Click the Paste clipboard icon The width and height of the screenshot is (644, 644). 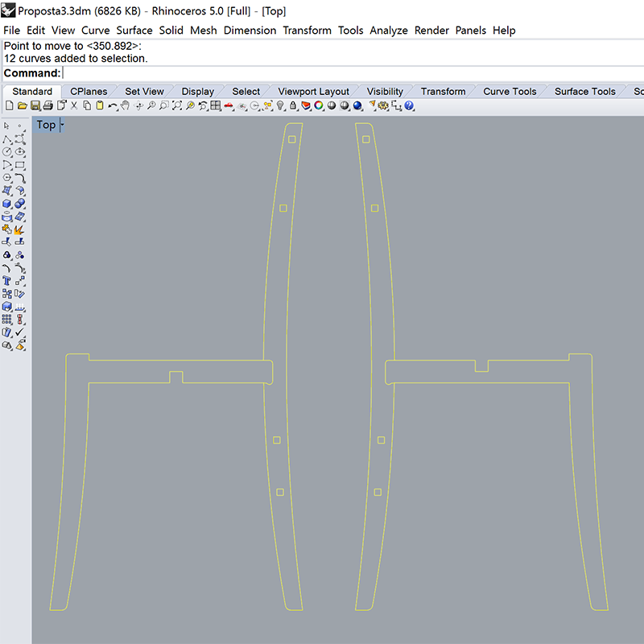coord(100,105)
